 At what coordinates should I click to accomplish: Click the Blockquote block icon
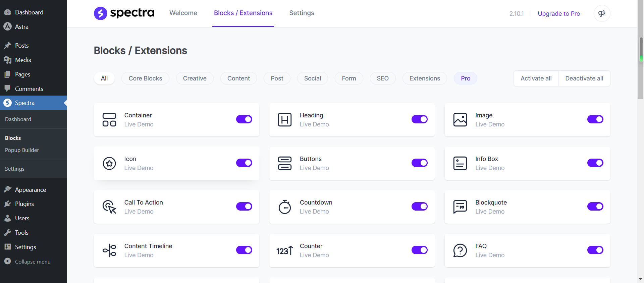(460, 207)
